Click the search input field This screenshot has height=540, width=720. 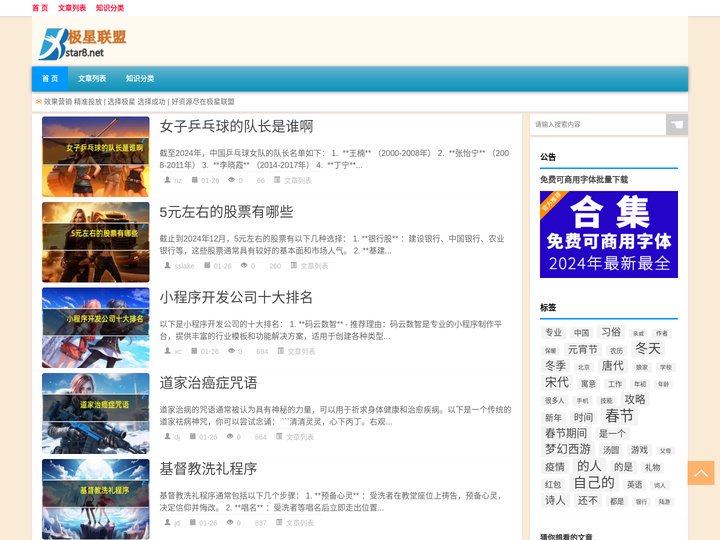pos(598,124)
